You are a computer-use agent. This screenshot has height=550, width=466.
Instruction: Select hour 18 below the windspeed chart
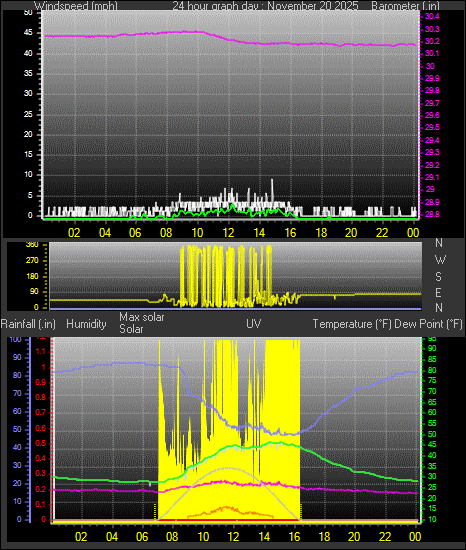pos(321,233)
